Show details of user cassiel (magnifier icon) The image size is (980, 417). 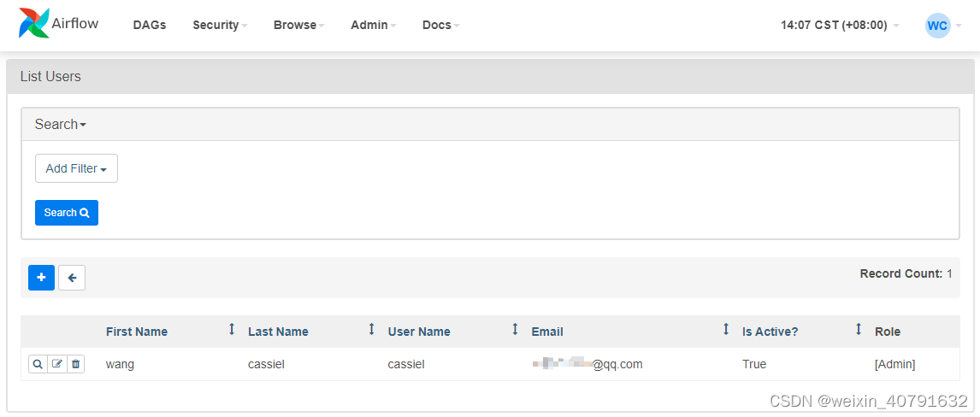point(38,364)
